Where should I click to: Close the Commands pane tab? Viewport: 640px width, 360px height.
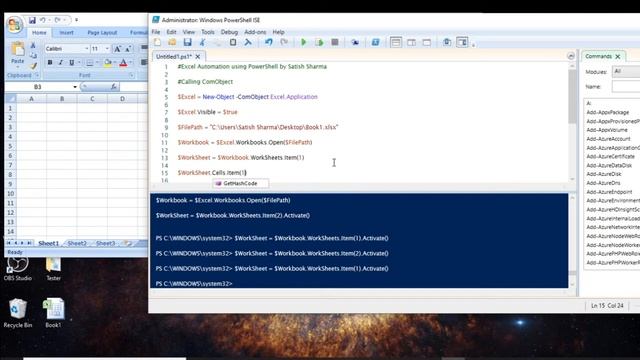[x=618, y=56]
